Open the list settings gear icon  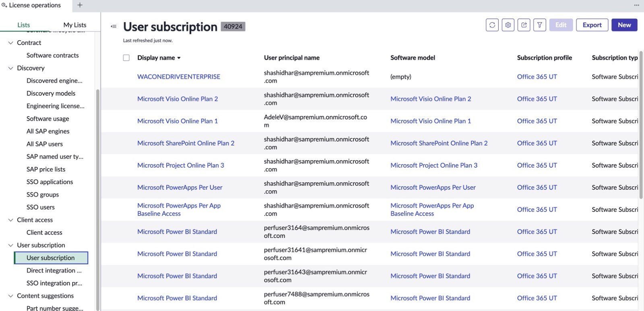coord(508,25)
